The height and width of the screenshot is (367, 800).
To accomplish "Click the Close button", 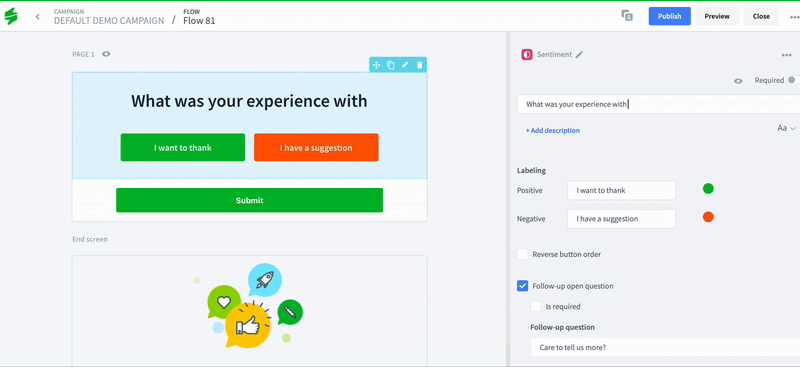I will (x=761, y=16).
